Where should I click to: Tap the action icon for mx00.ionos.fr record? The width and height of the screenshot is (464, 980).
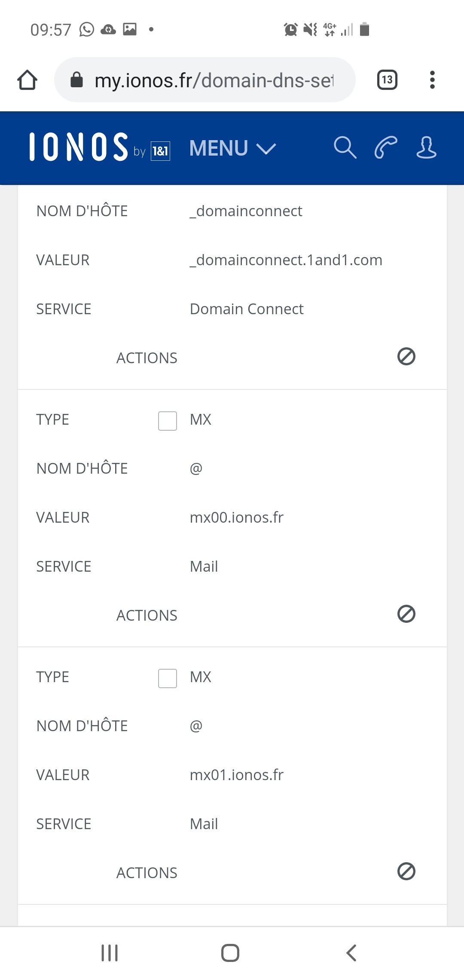point(406,614)
